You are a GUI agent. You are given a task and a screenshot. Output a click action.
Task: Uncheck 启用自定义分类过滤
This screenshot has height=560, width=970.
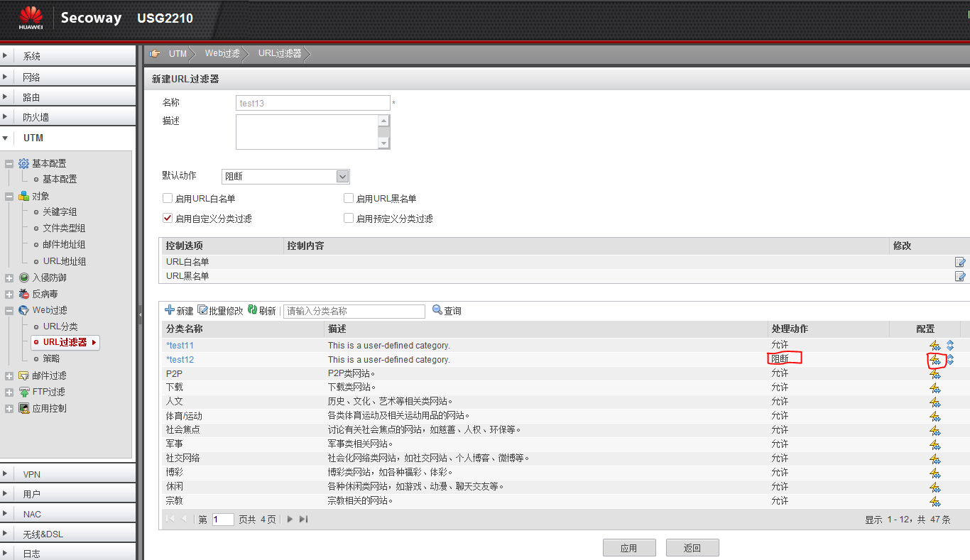pos(168,219)
